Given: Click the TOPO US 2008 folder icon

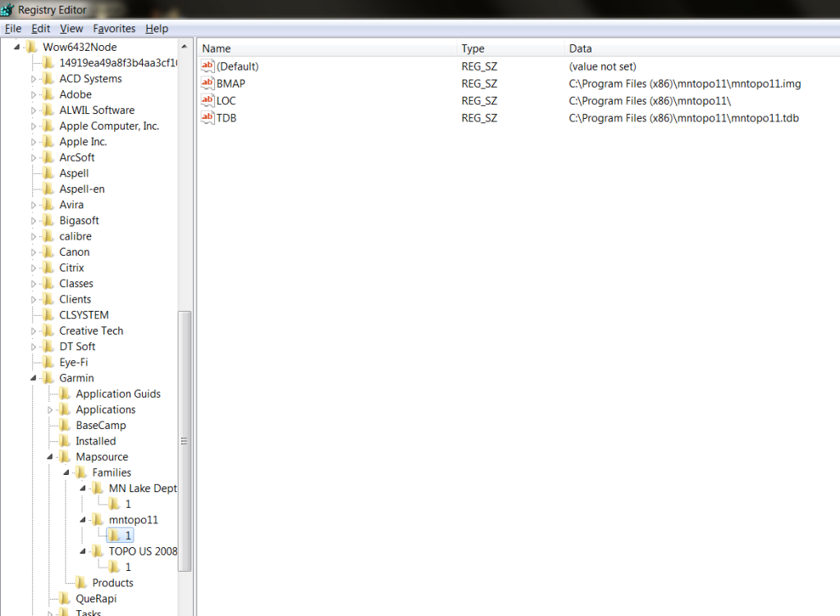Looking at the screenshot, I should 98,551.
